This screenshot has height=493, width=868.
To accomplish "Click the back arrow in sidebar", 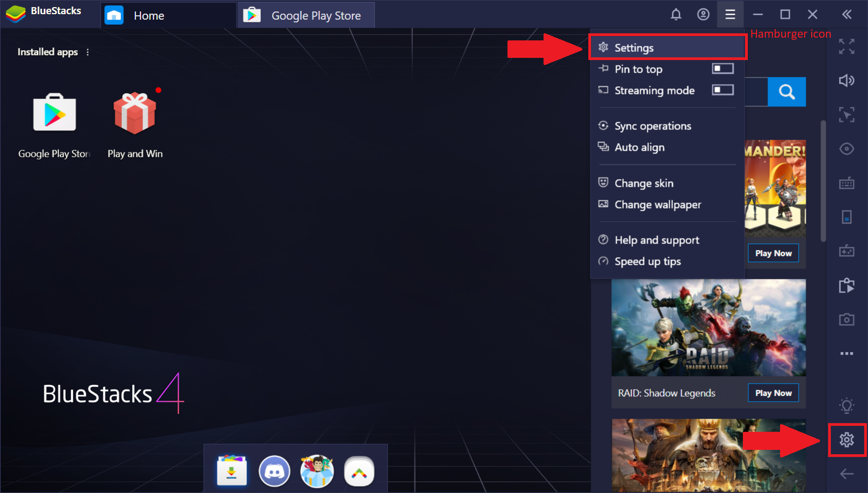I will (x=846, y=474).
